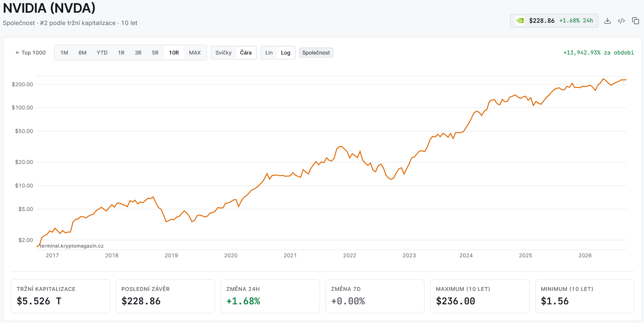
Task: Open the embed code icon
Action: (621, 21)
